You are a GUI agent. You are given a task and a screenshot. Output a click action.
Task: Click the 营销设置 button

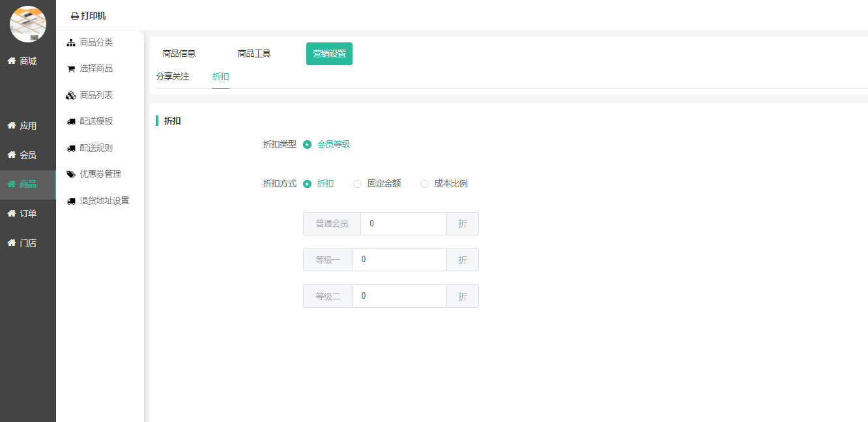point(329,54)
